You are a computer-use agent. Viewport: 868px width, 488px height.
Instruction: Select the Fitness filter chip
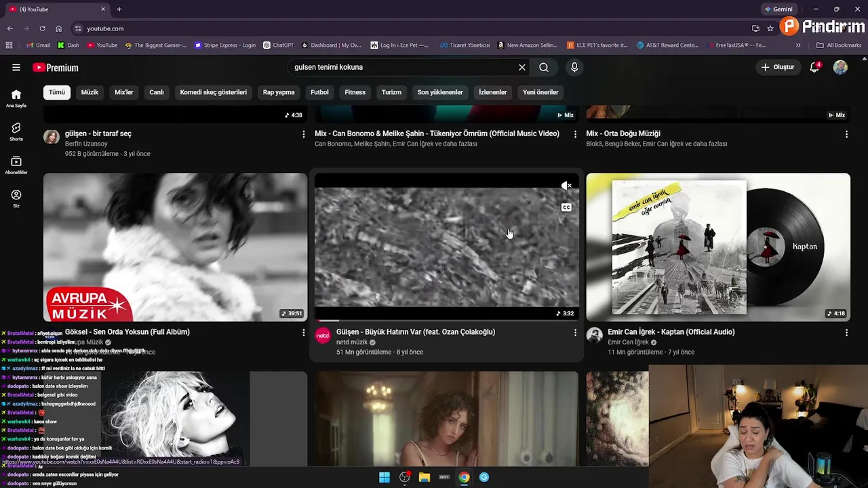tap(355, 92)
